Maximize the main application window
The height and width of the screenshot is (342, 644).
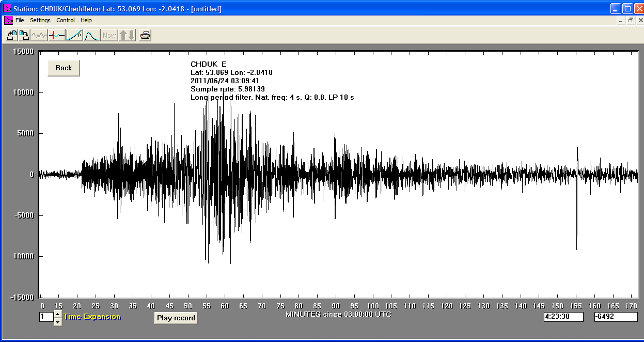627,8
